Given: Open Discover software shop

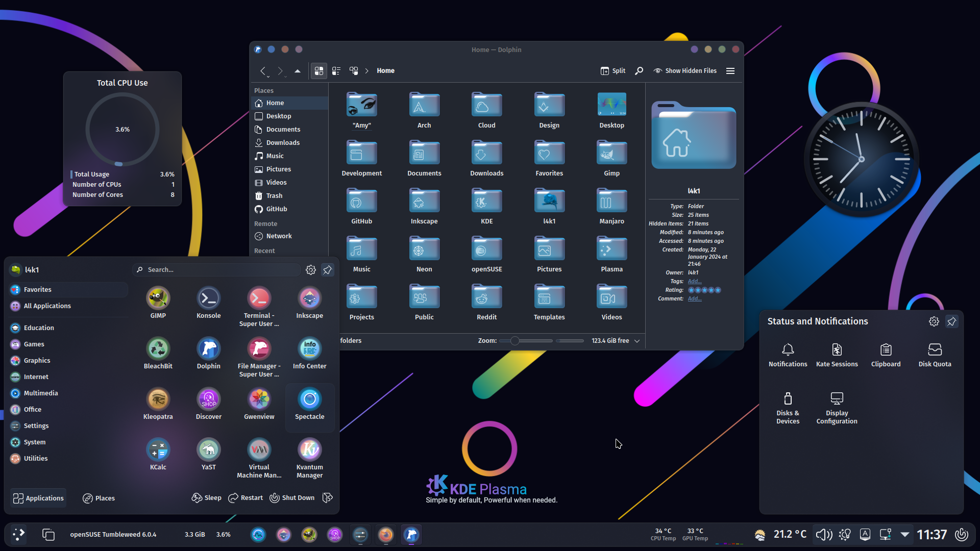Looking at the screenshot, I should [x=208, y=404].
